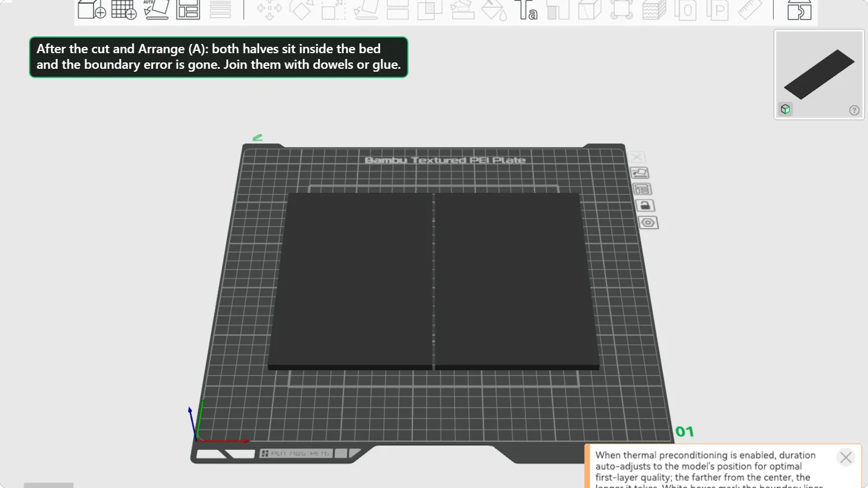Image resolution: width=868 pixels, height=488 pixels.
Task: Click the page icon labeled P
Action: point(718,10)
